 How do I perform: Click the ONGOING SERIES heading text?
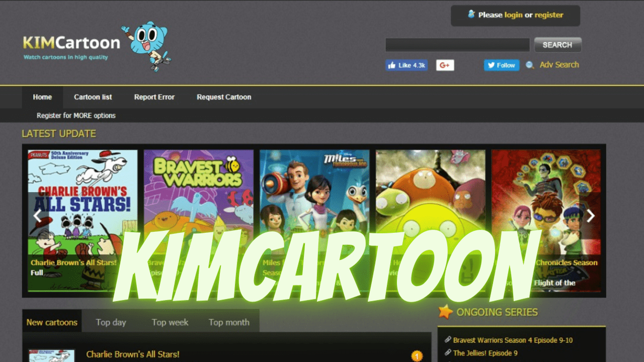coord(497,312)
